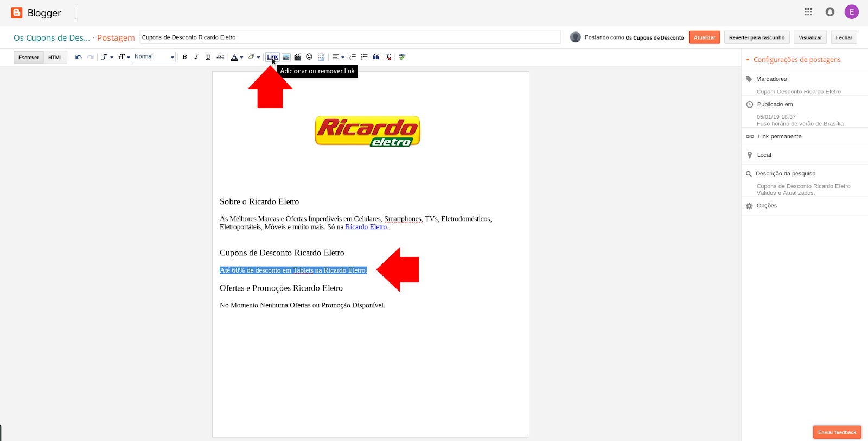This screenshot has width=868, height=441.
Task: Click the Atualizar button
Action: click(x=705, y=37)
